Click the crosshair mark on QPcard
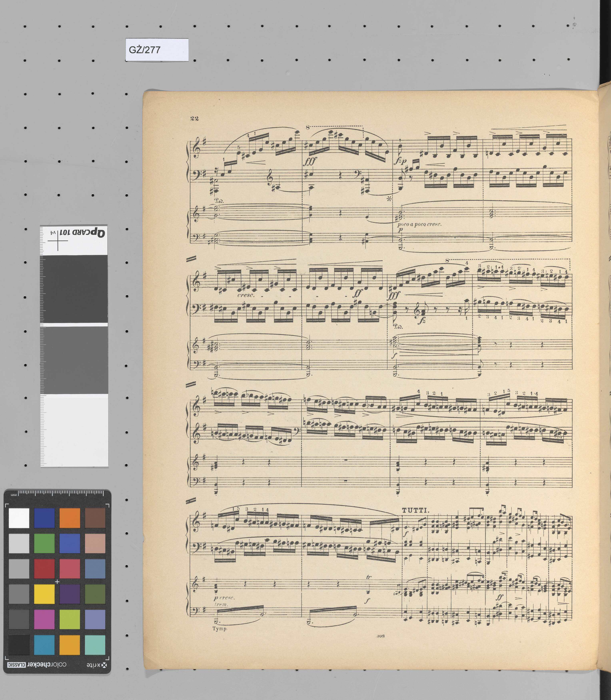This screenshot has height=700, width=611. click(58, 240)
